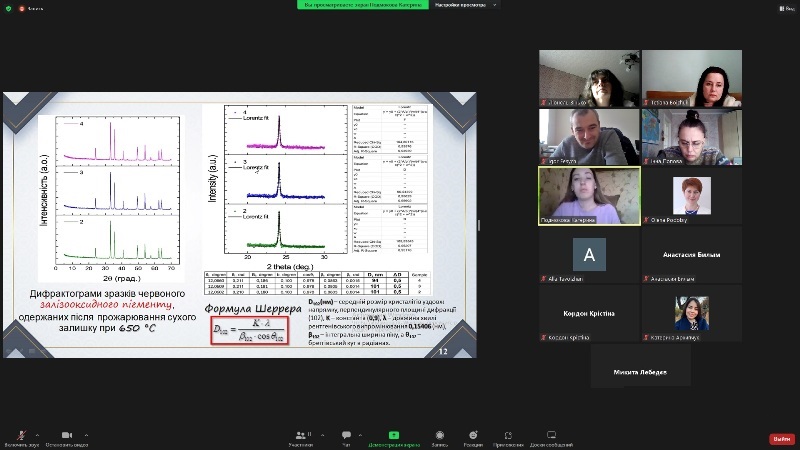This screenshot has height=450, width=800.
Task: Select the Кордон Крістіна participant tile
Action: 589,313
